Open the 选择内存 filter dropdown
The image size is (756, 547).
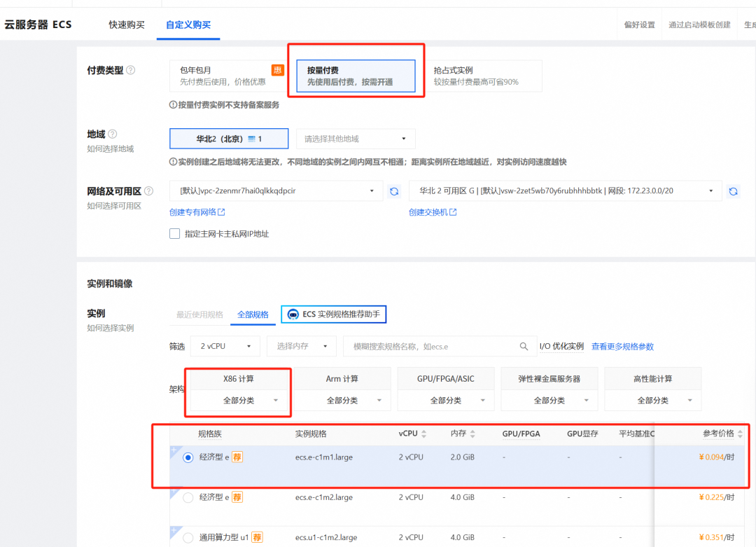coord(302,346)
